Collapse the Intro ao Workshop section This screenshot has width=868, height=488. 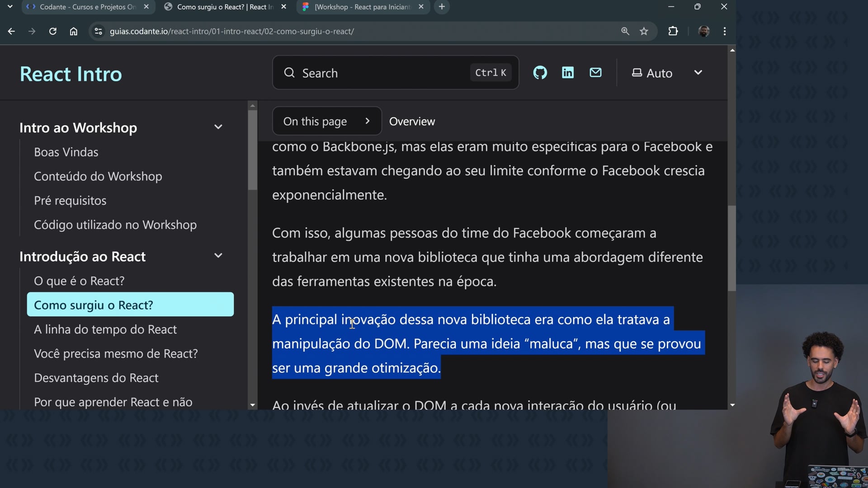218,127
